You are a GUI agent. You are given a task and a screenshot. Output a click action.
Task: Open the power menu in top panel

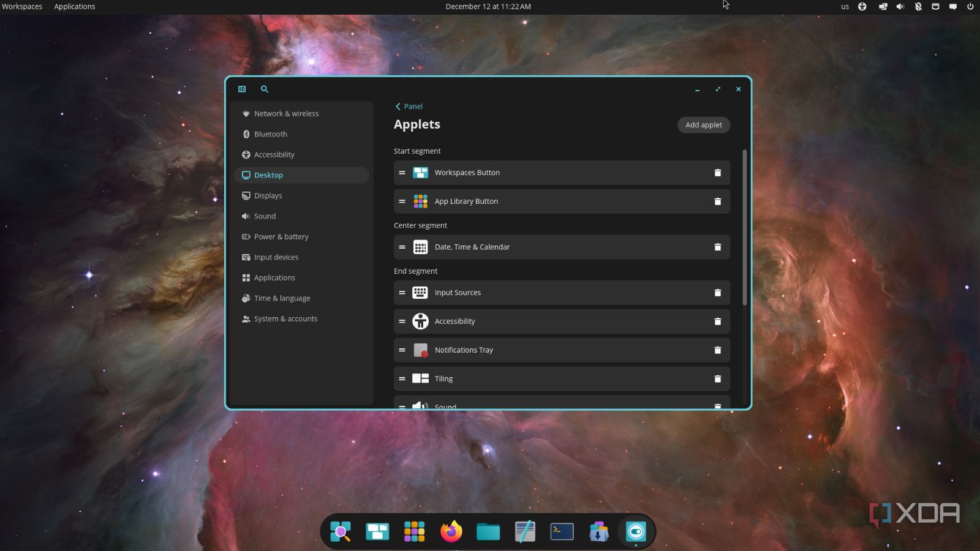(x=970, y=7)
